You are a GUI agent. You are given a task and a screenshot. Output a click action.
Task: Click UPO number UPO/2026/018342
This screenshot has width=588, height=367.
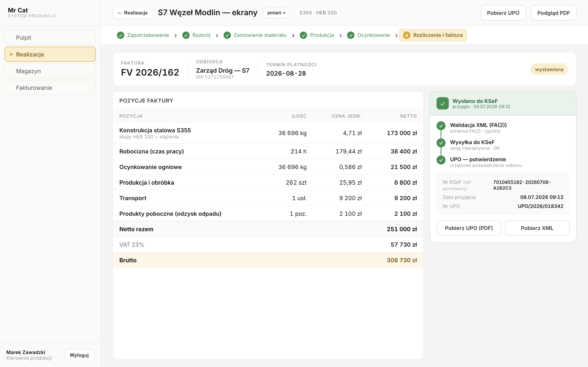click(540, 206)
